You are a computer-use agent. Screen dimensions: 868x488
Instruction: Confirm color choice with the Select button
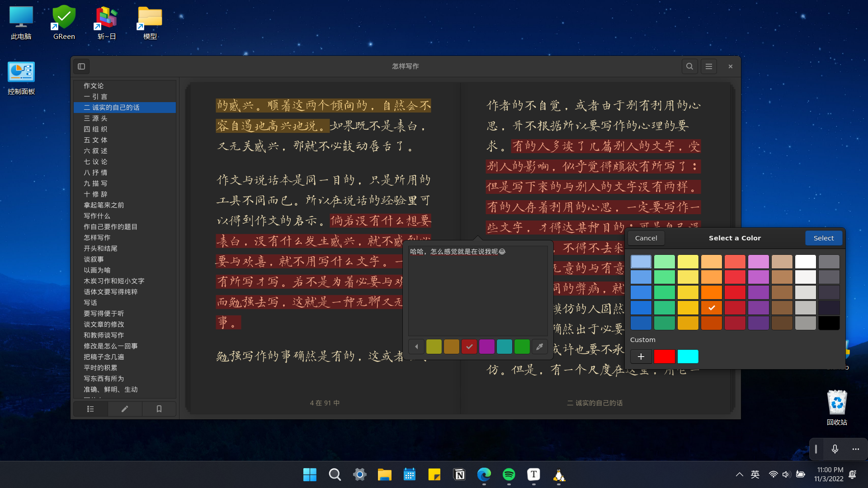[824, 238]
